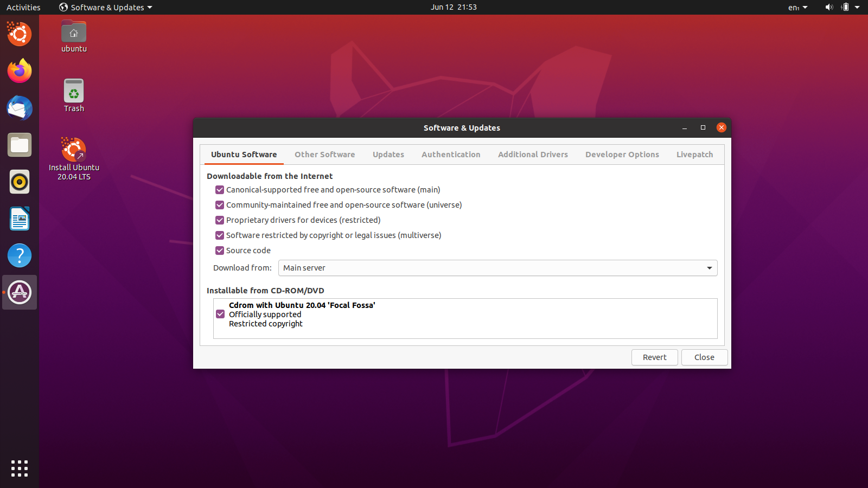Image resolution: width=868 pixels, height=488 pixels.
Task: Switch to the Livepatch tab
Action: point(695,155)
